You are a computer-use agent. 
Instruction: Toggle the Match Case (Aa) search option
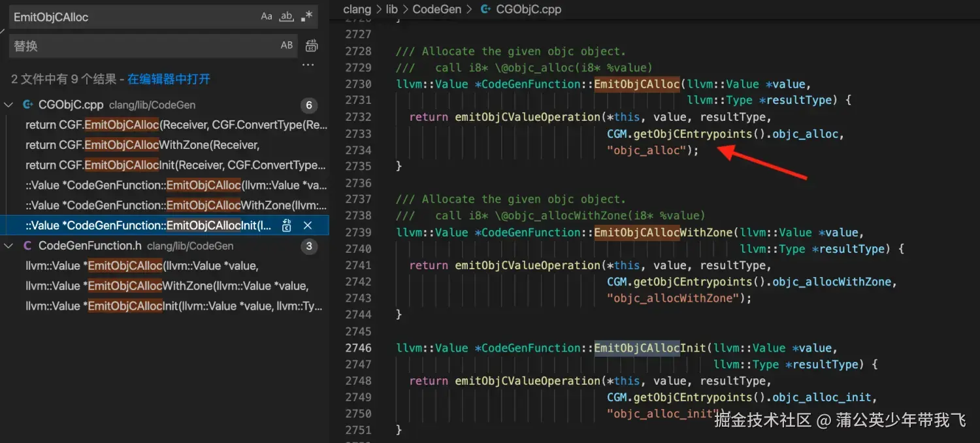(x=267, y=17)
